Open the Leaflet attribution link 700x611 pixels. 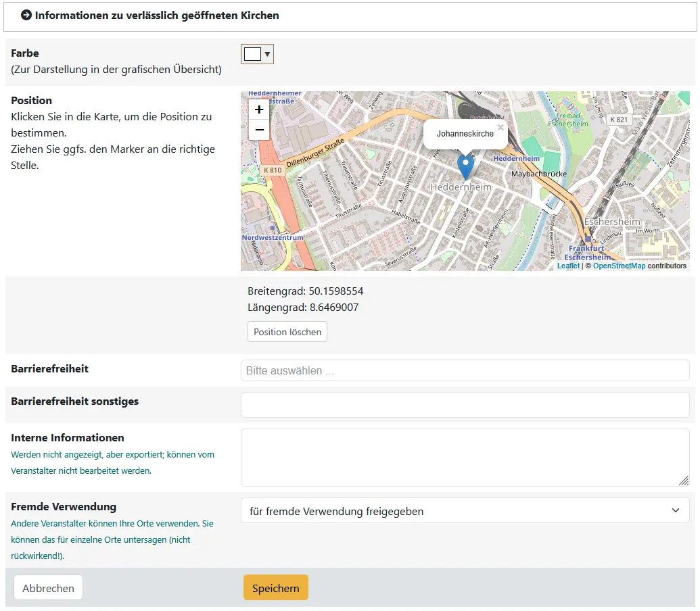(x=568, y=266)
